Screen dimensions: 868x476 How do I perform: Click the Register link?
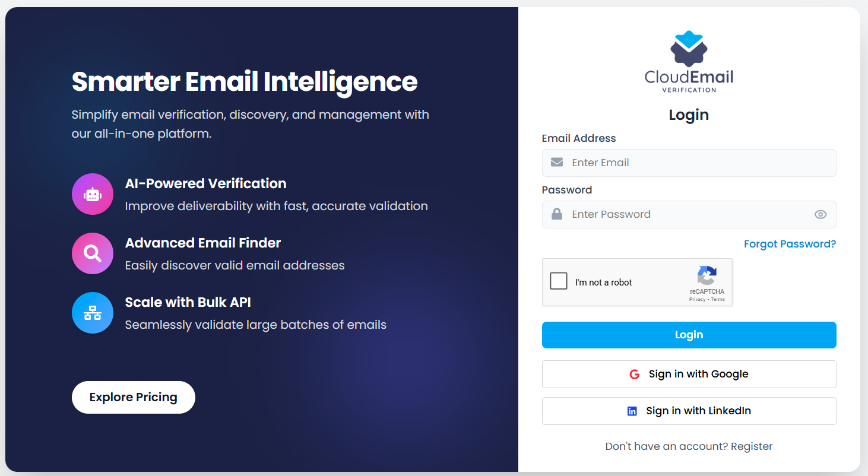point(752,446)
